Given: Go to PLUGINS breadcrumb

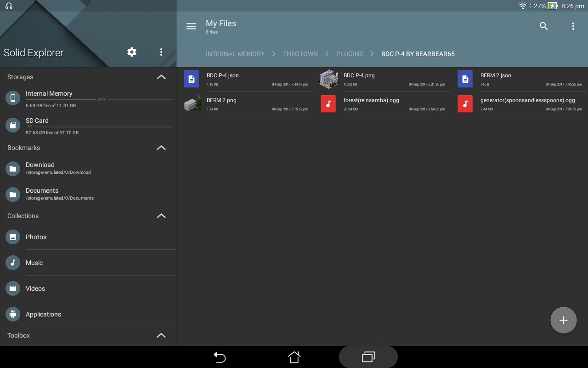Looking at the screenshot, I should pyautogui.click(x=350, y=54).
